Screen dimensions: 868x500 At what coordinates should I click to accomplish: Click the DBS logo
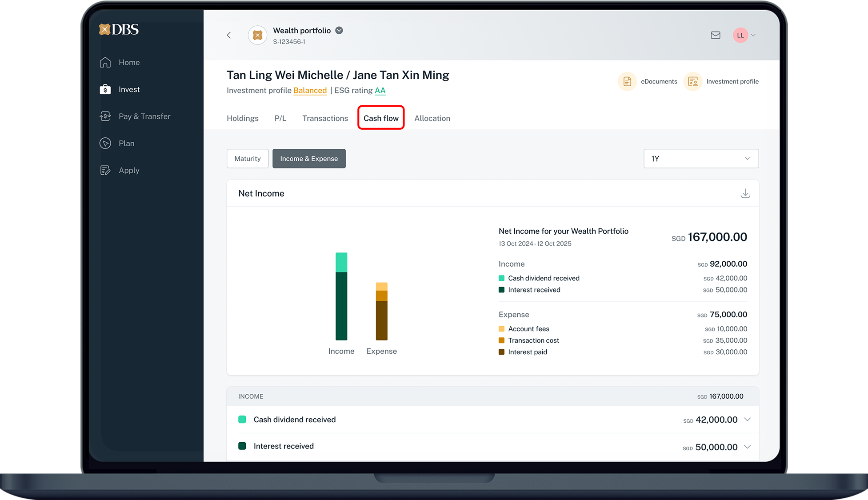(119, 29)
